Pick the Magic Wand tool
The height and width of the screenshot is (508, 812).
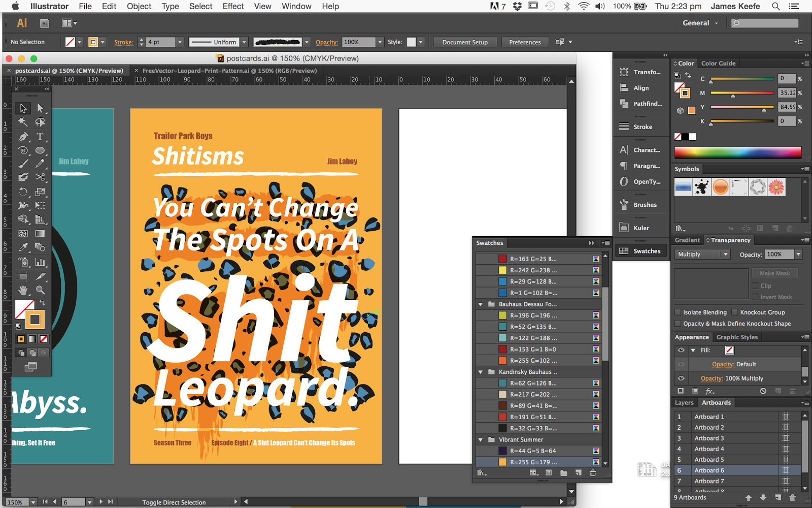click(23, 122)
